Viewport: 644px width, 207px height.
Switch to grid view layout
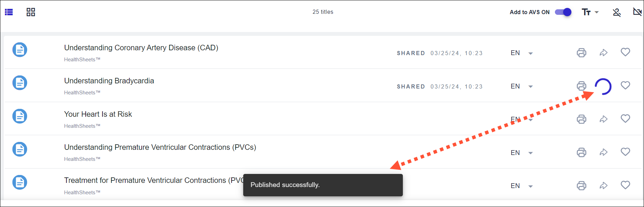coord(31,12)
